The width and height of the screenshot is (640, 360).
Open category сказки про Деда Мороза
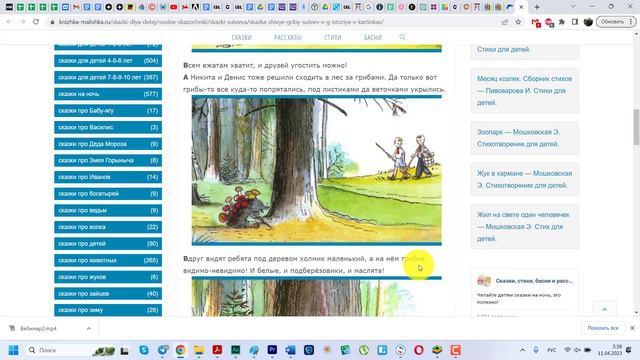pos(108,144)
